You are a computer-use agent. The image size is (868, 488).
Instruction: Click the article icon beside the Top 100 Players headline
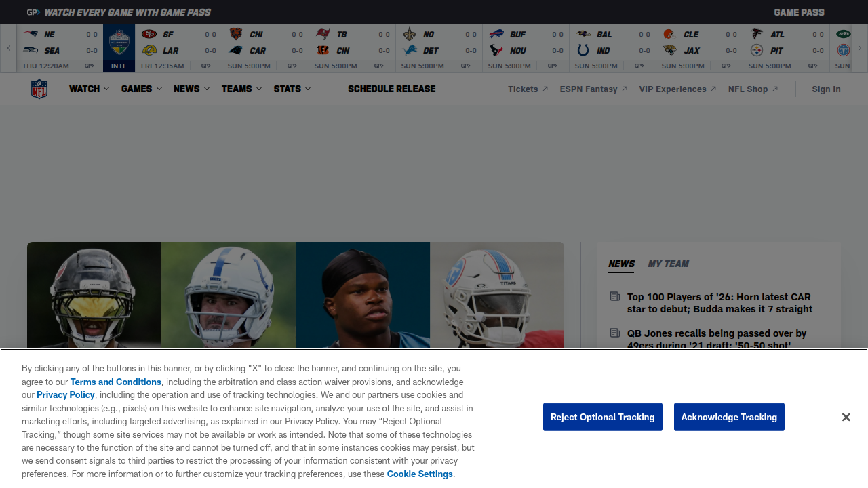click(615, 297)
